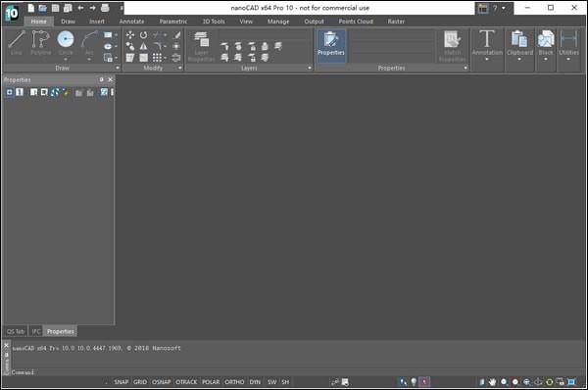Switch to the 3D Tools ribbon tab

click(x=214, y=22)
